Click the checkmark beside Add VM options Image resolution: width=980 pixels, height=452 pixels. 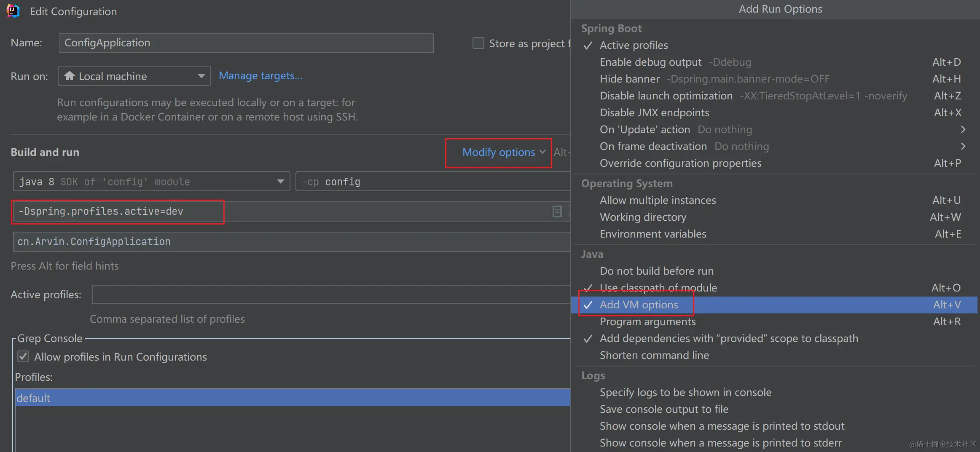[x=588, y=305]
